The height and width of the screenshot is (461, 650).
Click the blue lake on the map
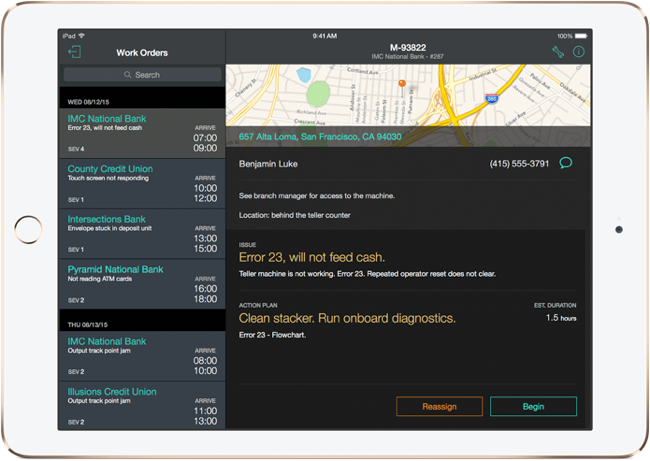(x=304, y=75)
